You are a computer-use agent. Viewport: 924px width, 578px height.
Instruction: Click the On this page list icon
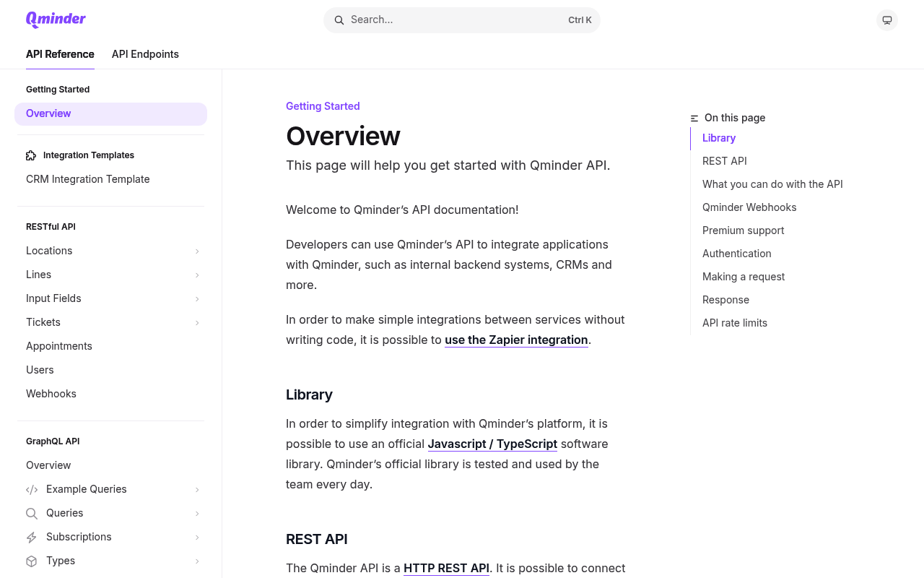pyautogui.click(x=694, y=118)
